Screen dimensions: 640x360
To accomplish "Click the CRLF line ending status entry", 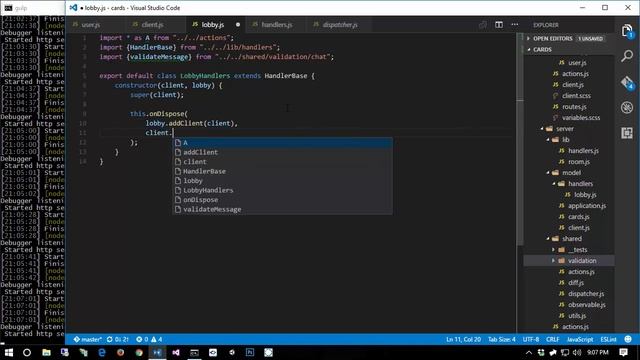I will coord(553,340).
